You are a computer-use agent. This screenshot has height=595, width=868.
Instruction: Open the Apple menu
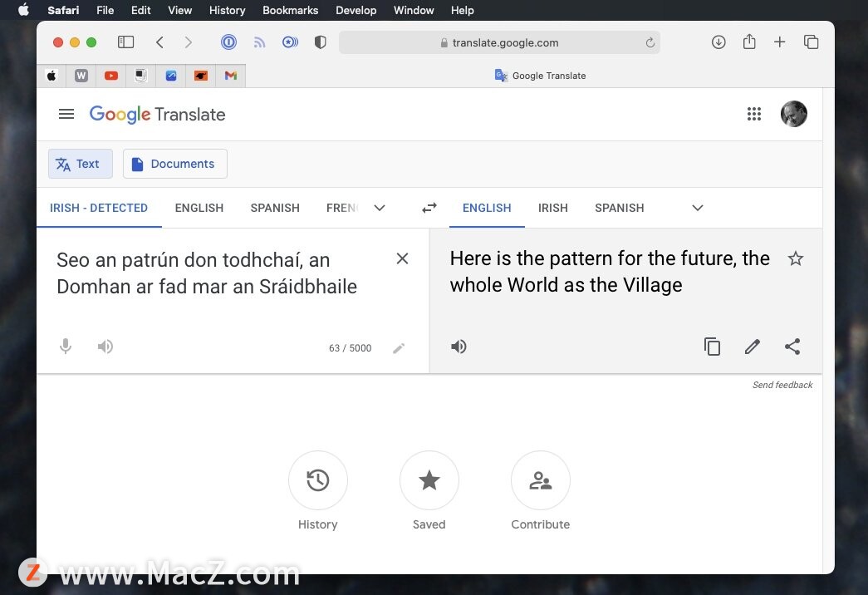(x=23, y=10)
